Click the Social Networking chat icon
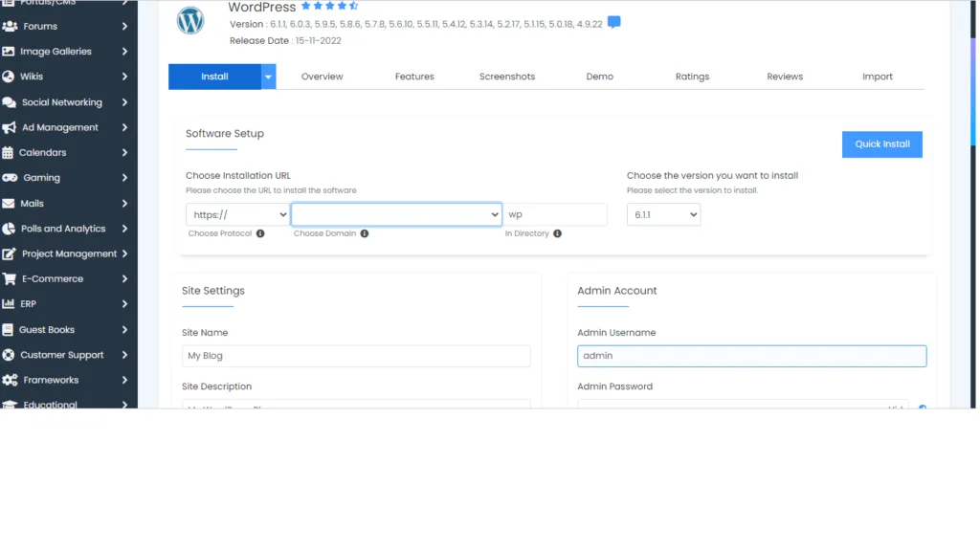Screen dimensions: 980x551 [x=10, y=102]
